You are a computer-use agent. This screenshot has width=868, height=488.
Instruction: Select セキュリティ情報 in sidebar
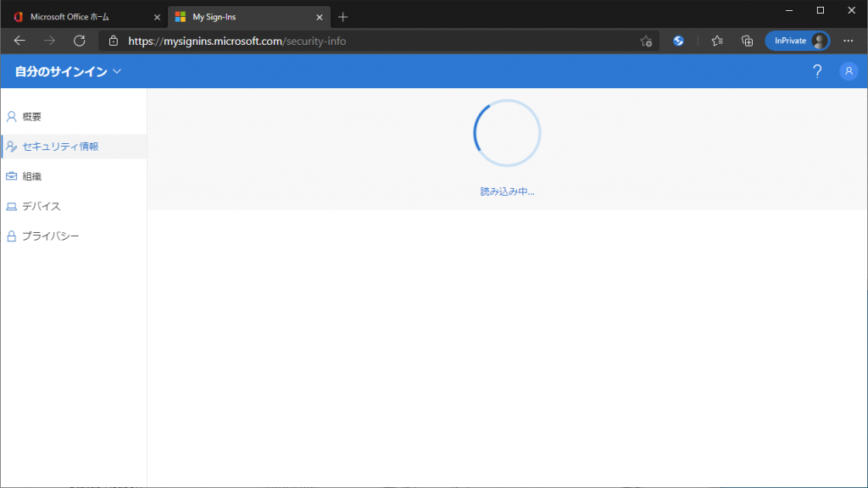click(x=74, y=147)
